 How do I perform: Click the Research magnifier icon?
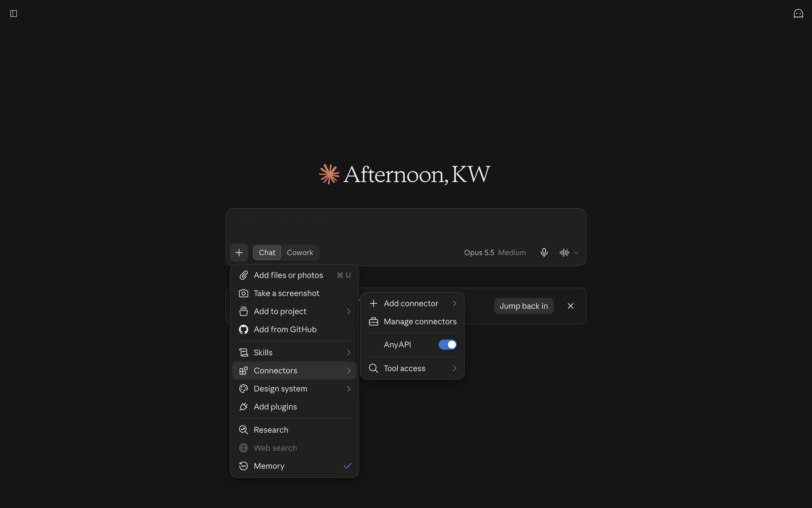pyautogui.click(x=244, y=430)
